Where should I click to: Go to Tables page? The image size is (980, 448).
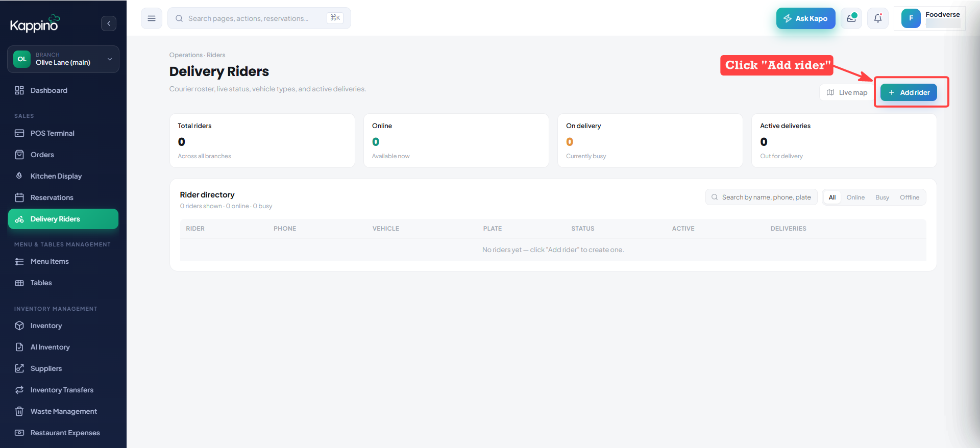point(63,283)
